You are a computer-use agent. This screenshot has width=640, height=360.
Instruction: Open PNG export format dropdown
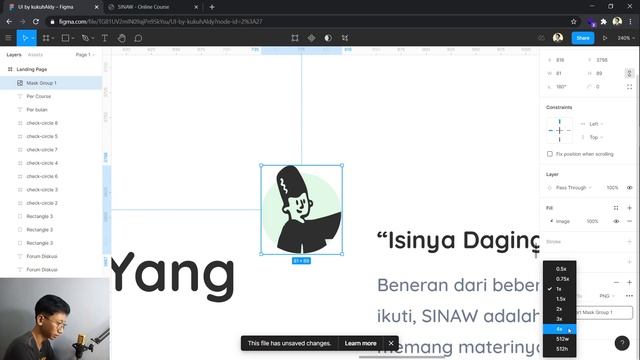607,296
